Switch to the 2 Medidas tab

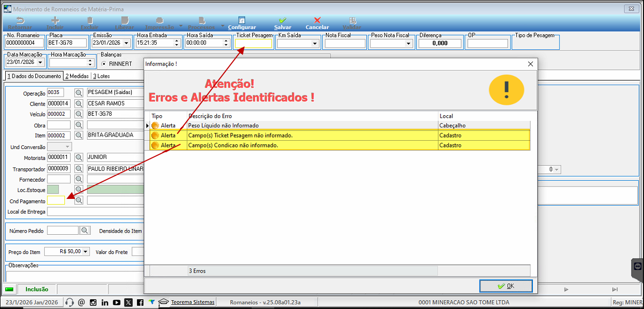pyautogui.click(x=77, y=76)
